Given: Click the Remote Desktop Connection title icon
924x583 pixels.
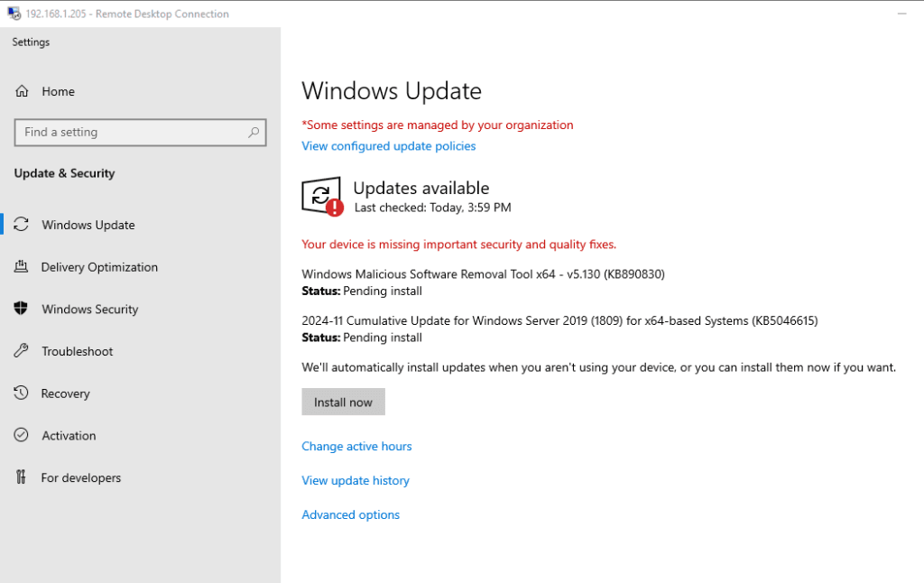Looking at the screenshot, I should (x=14, y=14).
